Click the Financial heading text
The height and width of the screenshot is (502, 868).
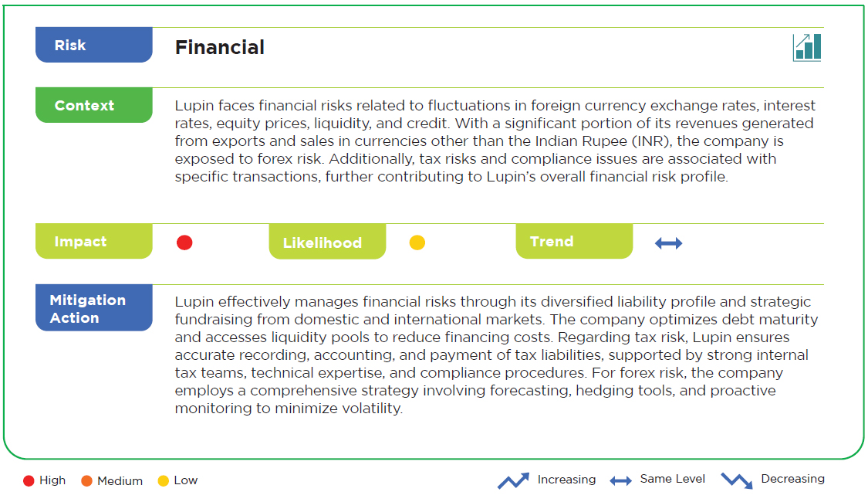[220, 48]
